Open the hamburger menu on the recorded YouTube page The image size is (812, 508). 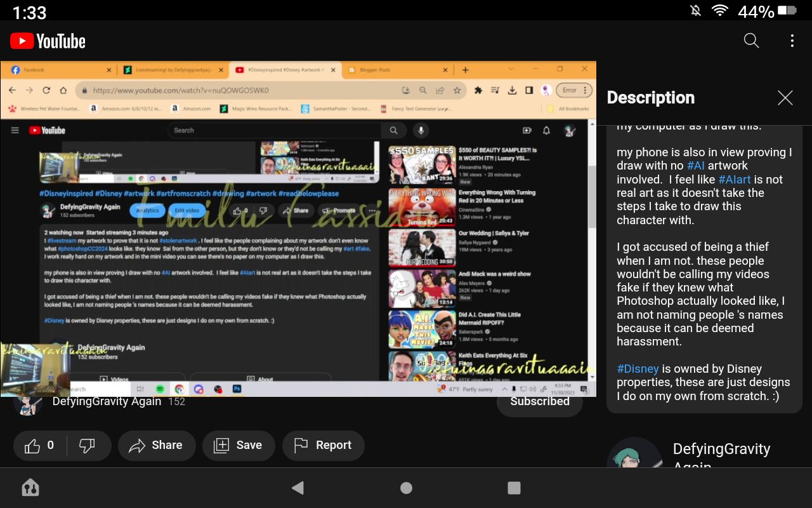pyautogui.click(x=15, y=130)
